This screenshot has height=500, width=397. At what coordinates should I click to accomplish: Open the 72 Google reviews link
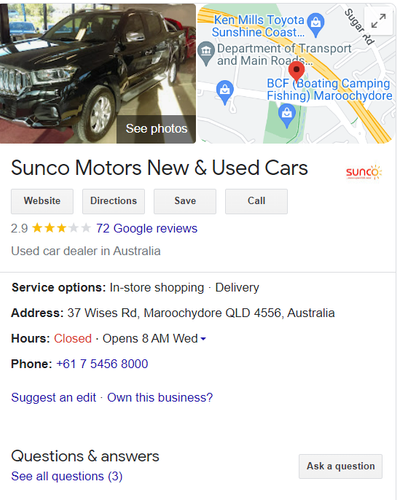click(x=147, y=228)
